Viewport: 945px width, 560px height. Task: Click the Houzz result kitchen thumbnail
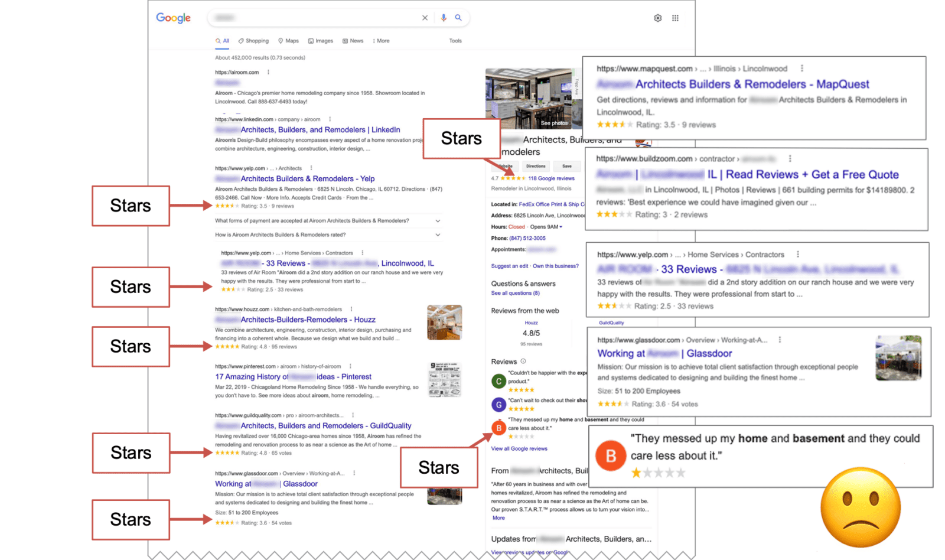click(x=445, y=323)
